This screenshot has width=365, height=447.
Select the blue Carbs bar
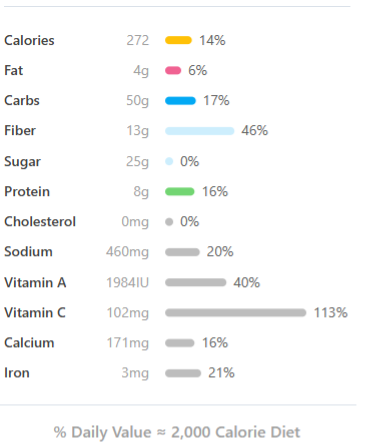coord(180,100)
